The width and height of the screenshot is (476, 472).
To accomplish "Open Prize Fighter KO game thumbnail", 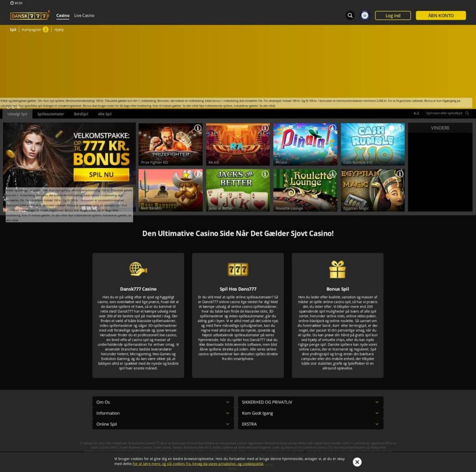I will 170,144.
